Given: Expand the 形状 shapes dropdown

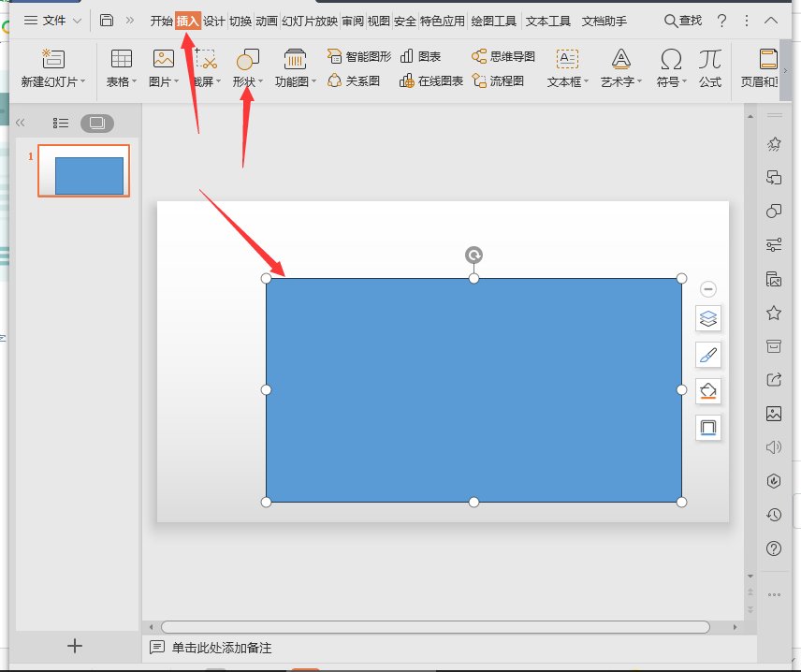Looking at the screenshot, I should (248, 82).
